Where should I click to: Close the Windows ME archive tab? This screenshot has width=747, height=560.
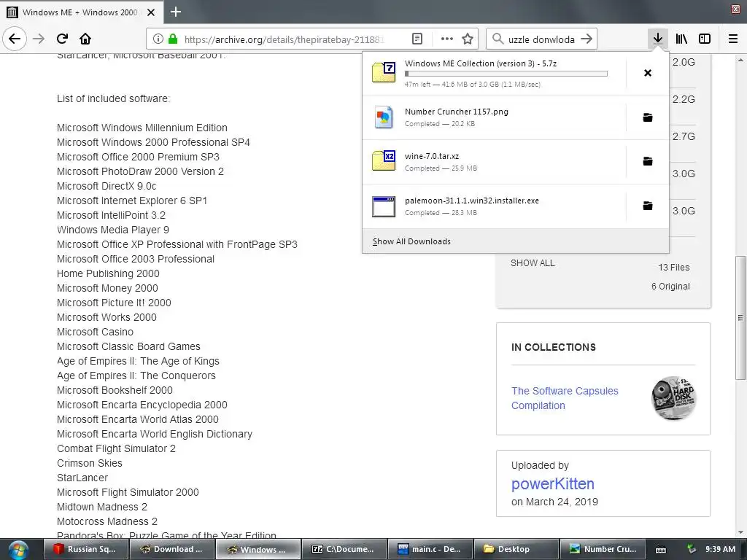[x=151, y=12]
